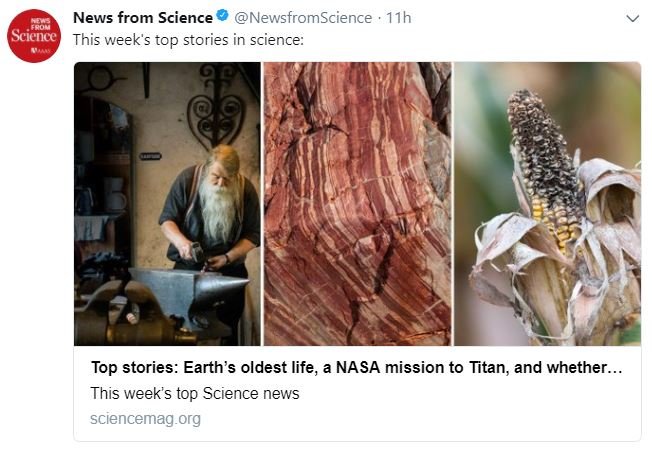Follow the sciencemag.org domain link
Viewport: 652px width, 450px height.
click(x=146, y=418)
